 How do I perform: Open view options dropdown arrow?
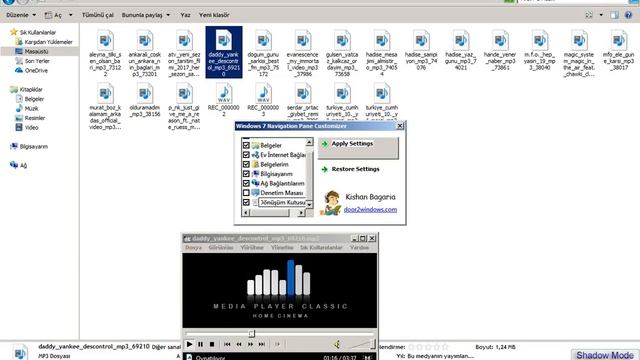601,15
